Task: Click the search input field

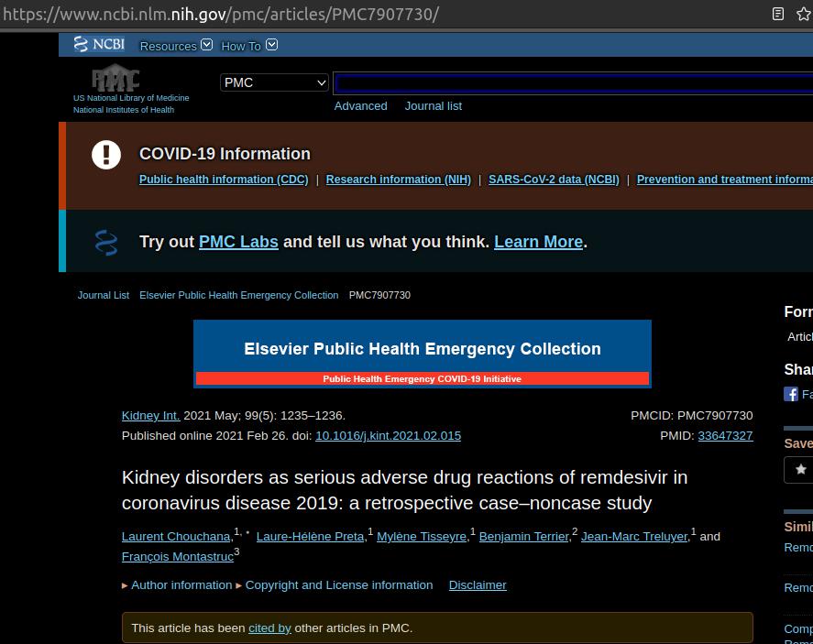Action: (573, 82)
